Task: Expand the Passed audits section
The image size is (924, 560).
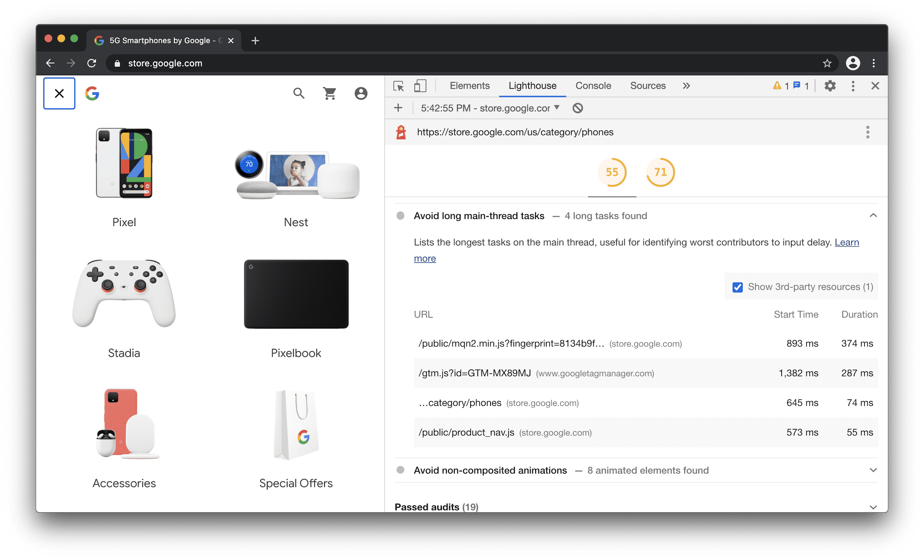Action: [874, 506]
